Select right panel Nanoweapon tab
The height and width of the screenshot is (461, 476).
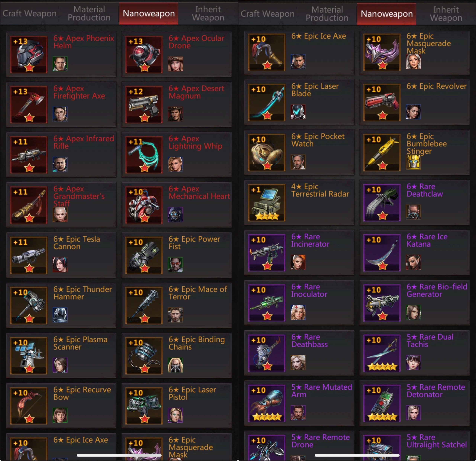coord(387,14)
